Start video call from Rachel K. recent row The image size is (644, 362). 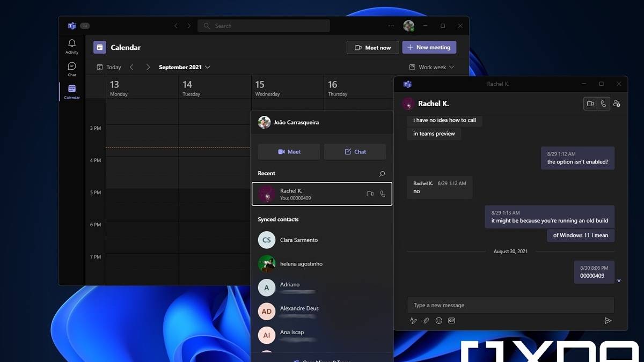tap(370, 194)
